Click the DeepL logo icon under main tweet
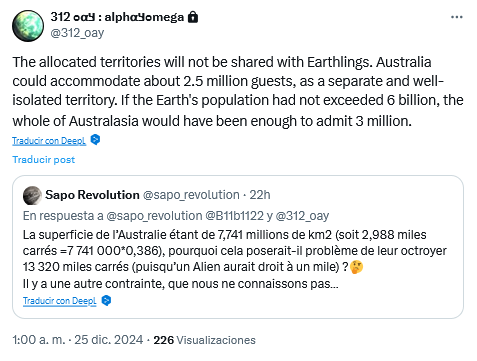The width and height of the screenshot is (477, 361). (x=95, y=140)
